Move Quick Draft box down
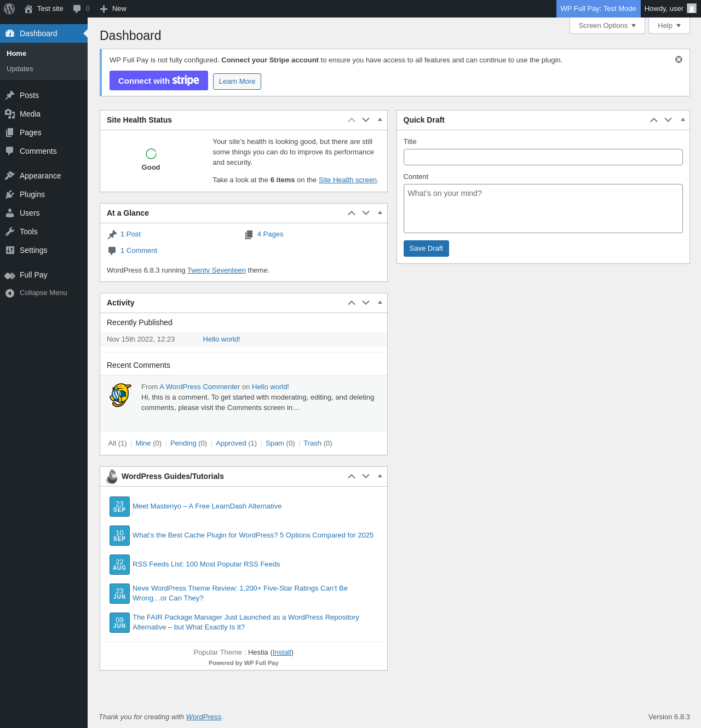 click(x=668, y=120)
